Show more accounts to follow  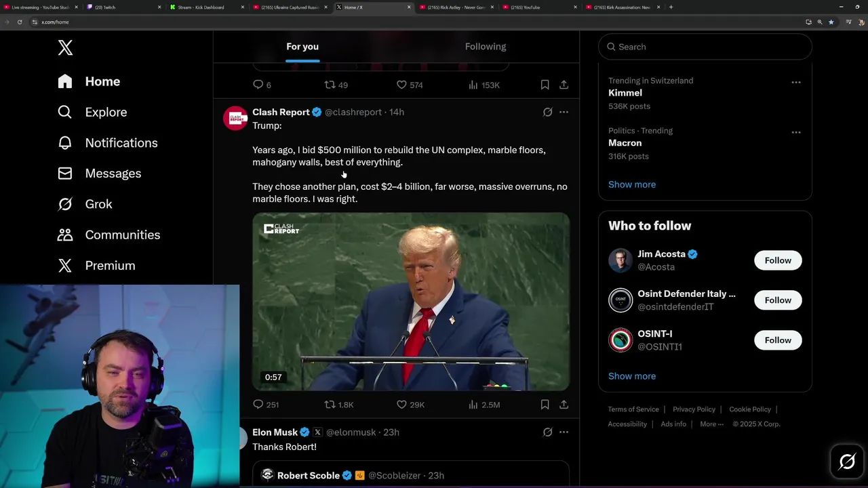tap(632, 376)
